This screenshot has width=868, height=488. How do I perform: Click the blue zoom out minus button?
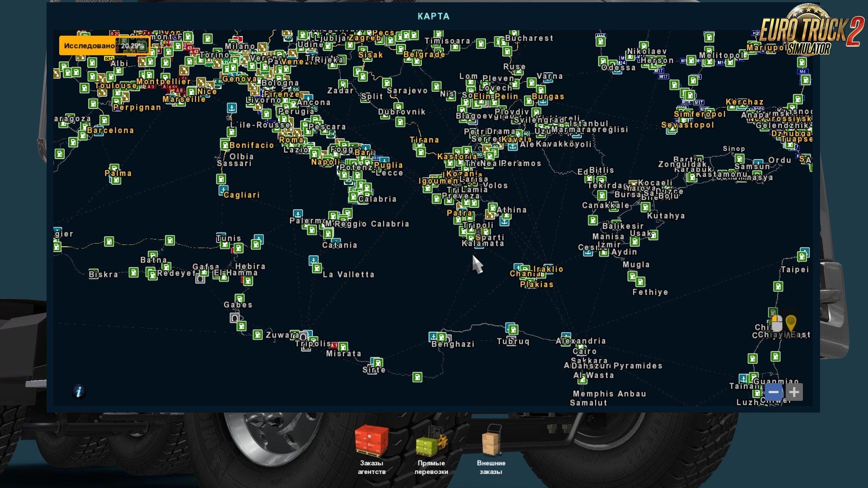click(773, 392)
